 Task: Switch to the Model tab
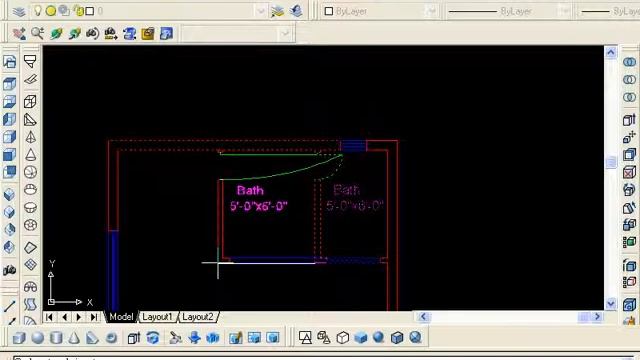(x=121, y=317)
